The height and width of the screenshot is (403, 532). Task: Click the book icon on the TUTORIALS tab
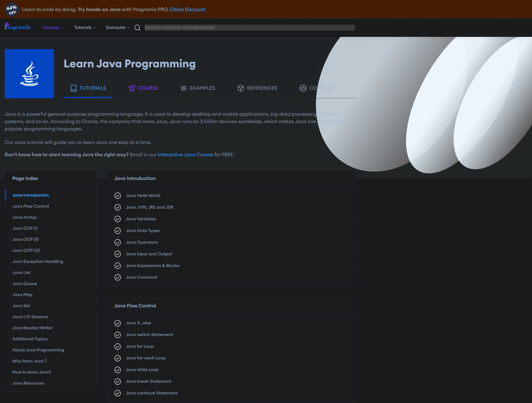(x=73, y=88)
